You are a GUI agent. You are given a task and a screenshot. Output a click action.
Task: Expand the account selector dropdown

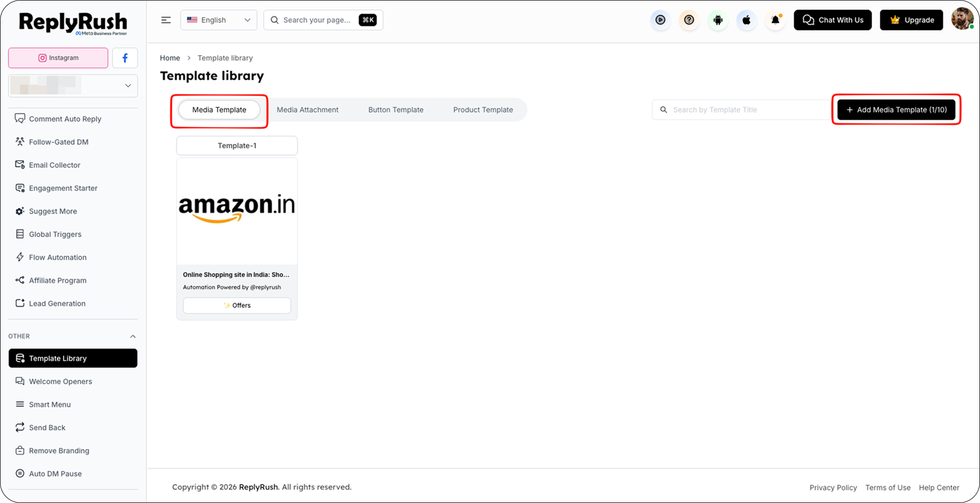click(x=73, y=86)
